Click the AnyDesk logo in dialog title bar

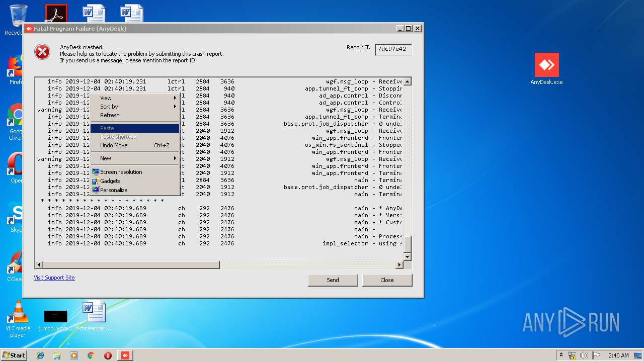29,29
